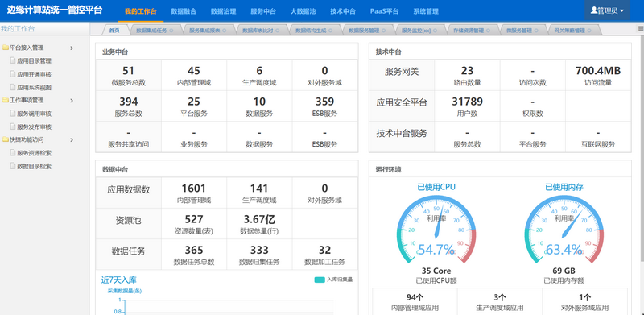
Task: Close the 数据集成任务 tab via its circle icon
Action: click(171, 31)
